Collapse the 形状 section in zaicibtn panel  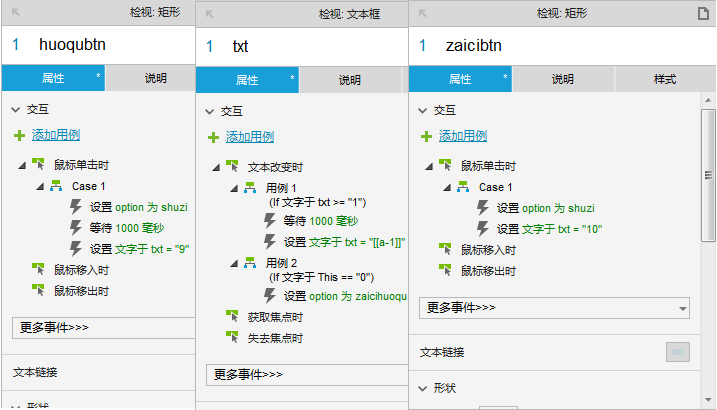click(x=423, y=389)
